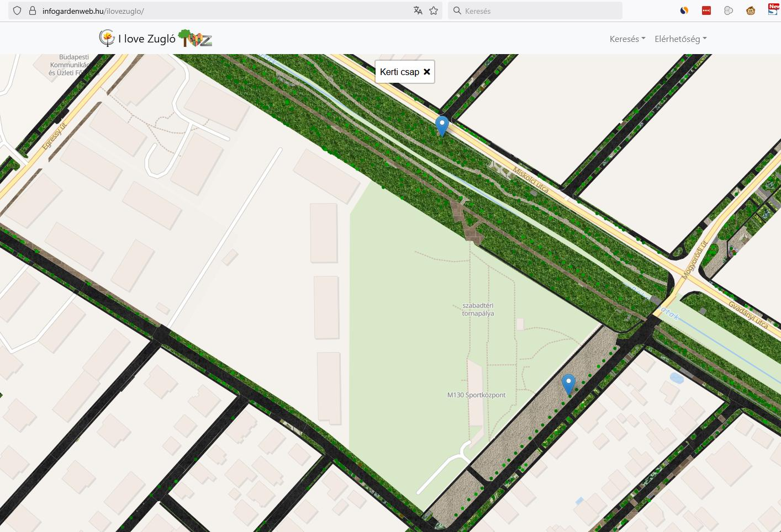Click the monkey face extension icon

point(750,10)
